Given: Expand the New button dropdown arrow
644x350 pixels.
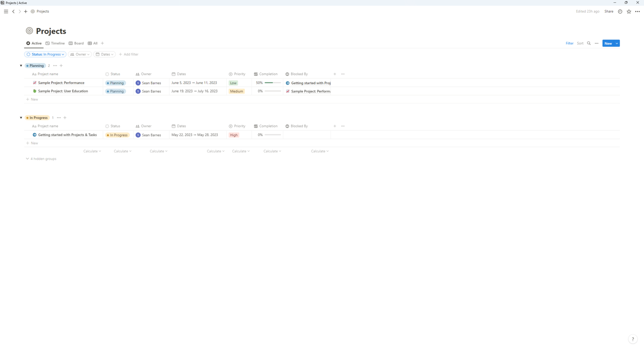Looking at the screenshot, I should point(617,43).
